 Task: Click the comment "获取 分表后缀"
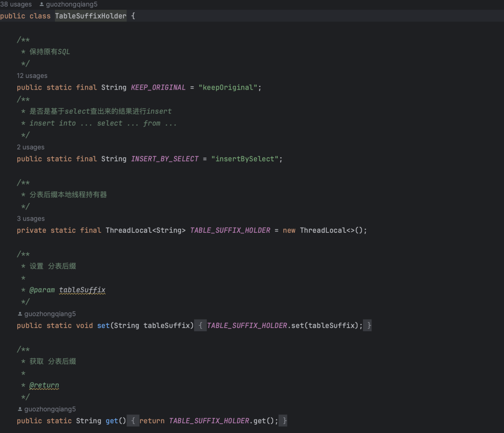53,361
